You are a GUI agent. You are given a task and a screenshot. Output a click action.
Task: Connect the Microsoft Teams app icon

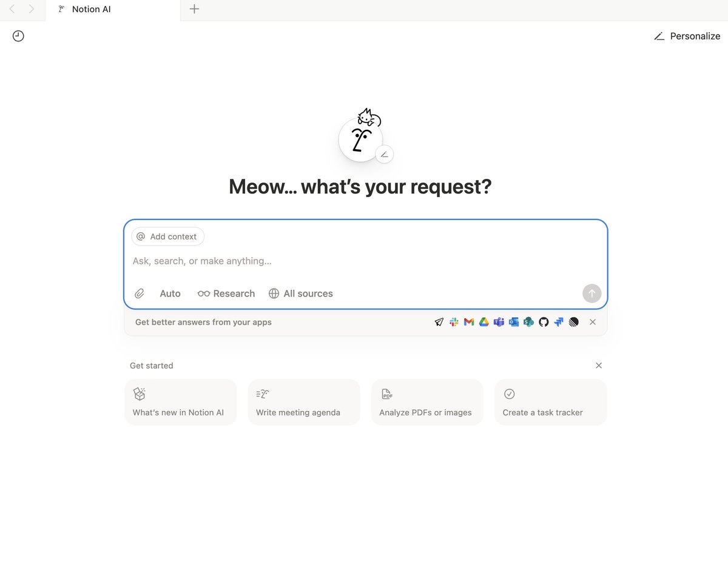[x=499, y=322]
